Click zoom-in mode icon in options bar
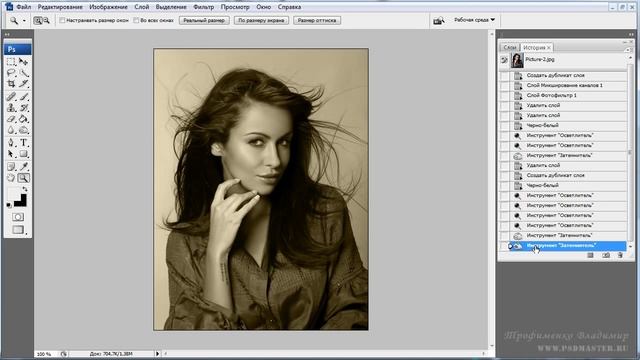The width and height of the screenshot is (640, 360). [x=38, y=20]
